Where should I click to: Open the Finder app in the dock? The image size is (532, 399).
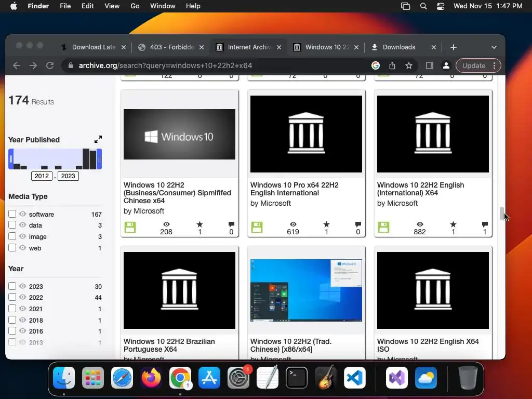(x=64, y=378)
